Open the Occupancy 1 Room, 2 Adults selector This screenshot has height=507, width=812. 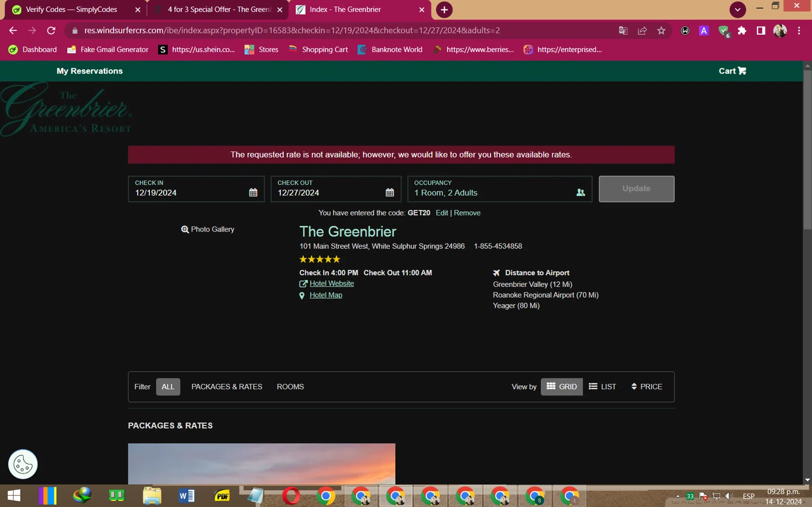click(500, 189)
